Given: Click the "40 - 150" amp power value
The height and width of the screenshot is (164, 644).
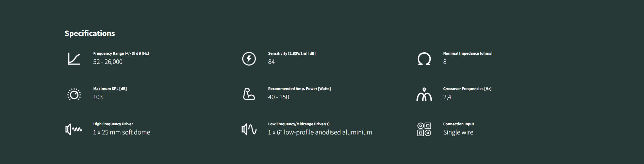Looking at the screenshot, I should click(x=279, y=97).
